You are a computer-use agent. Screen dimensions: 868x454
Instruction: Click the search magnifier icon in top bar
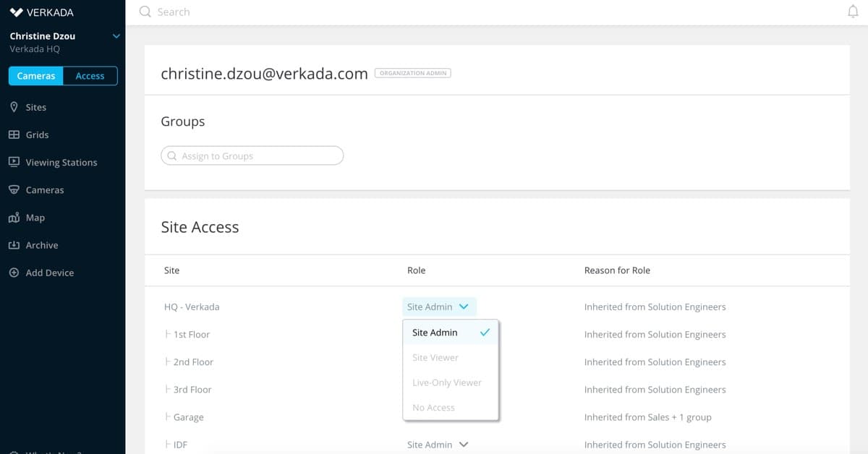click(145, 12)
